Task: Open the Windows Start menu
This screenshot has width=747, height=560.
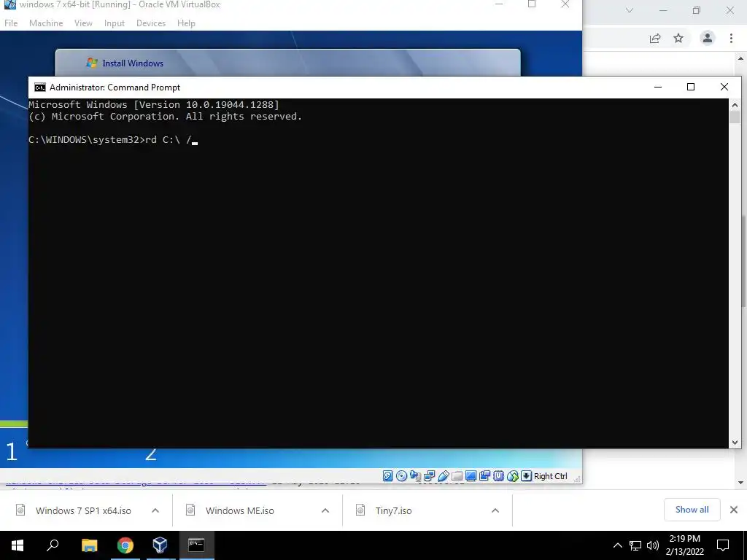Action: pos(18,545)
